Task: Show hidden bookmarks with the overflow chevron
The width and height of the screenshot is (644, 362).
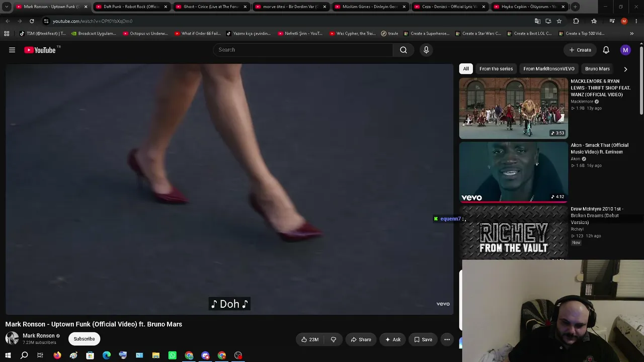Action: pos(632,34)
